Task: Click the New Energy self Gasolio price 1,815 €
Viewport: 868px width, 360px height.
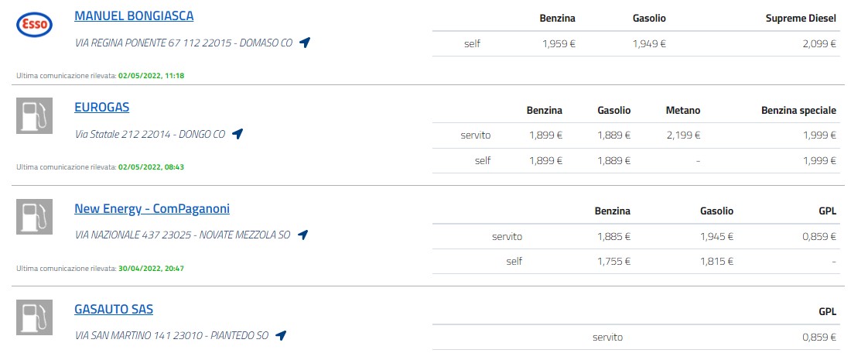Action: (717, 262)
